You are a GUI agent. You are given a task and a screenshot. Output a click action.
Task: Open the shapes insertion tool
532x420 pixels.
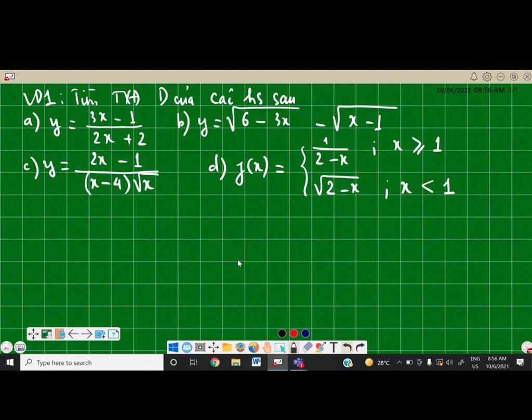pyautogui.click(x=320, y=347)
